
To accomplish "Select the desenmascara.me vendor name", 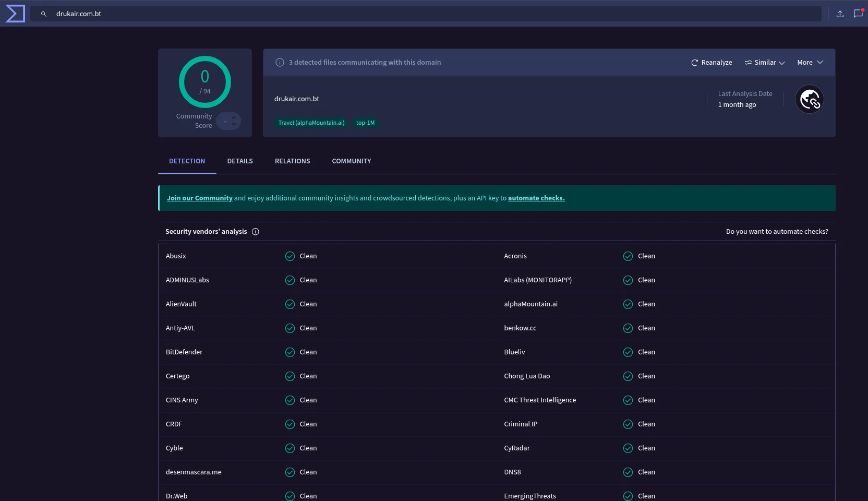I will [194, 472].
